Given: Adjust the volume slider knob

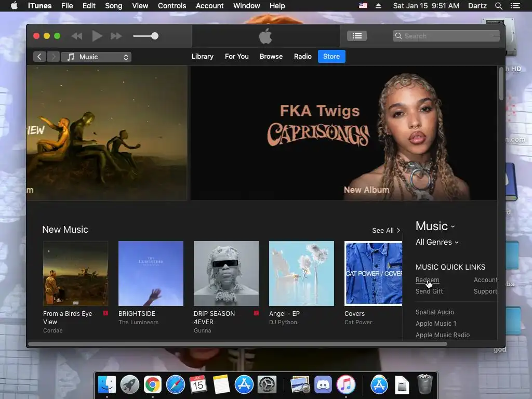Looking at the screenshot, I should [155, 36].
